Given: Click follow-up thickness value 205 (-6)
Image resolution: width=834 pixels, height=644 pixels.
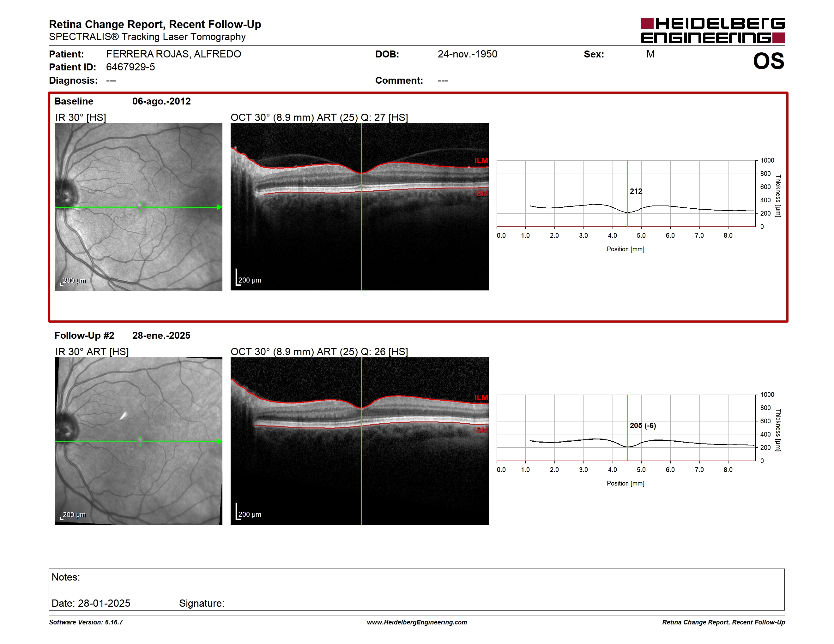Looking at the screenshot, I should coord(643,426).
